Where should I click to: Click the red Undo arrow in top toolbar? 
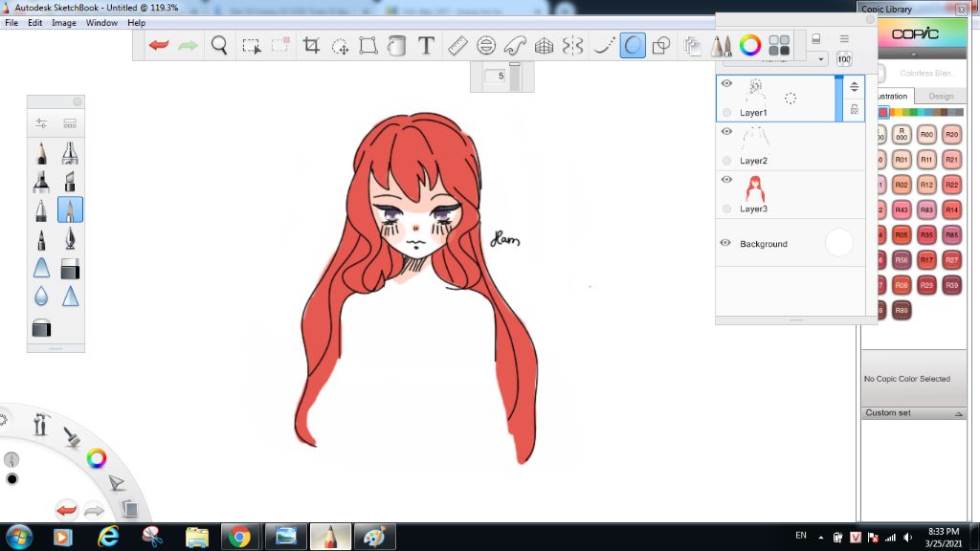click(x=159, y=45)
